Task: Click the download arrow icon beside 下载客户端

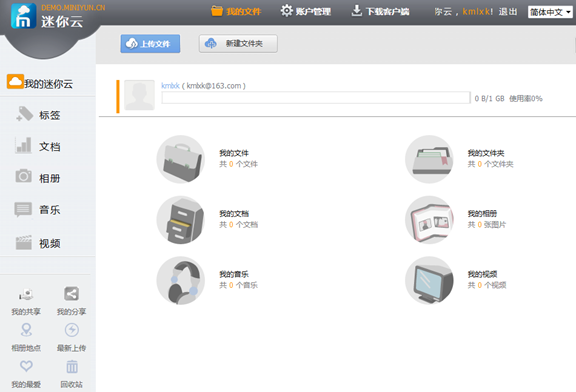Action: [x=356, y=11]
